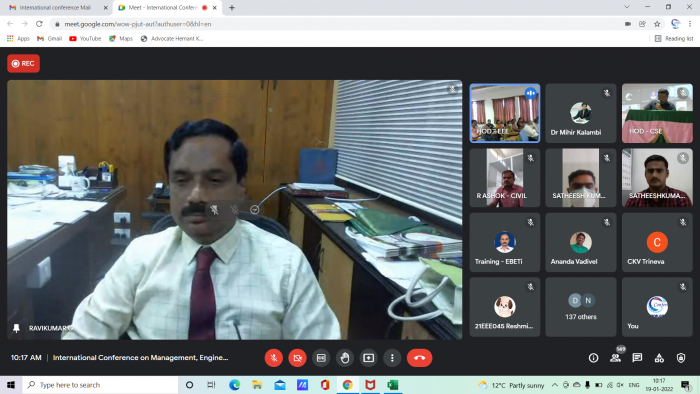Toggle the microphone mute button
The width and height of the screenshot is (700, 394).
pos(274,358)
